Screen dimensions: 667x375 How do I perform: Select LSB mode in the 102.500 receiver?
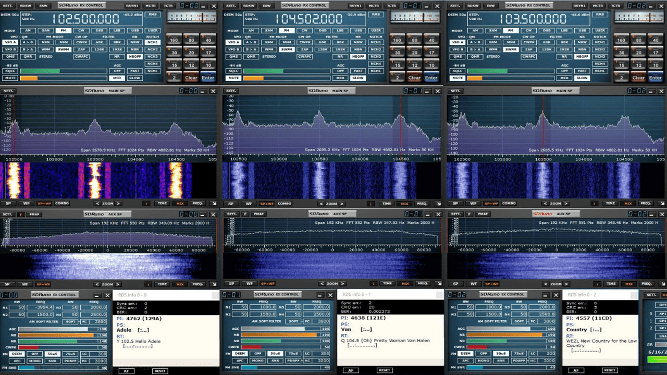tap(117, 31)
